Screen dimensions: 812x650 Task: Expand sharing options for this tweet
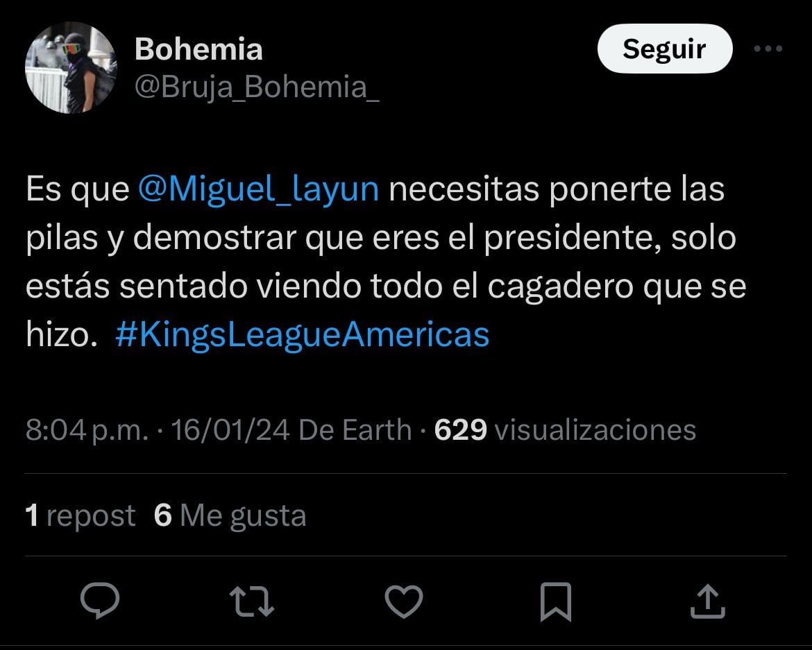click(x=707, y=601)
